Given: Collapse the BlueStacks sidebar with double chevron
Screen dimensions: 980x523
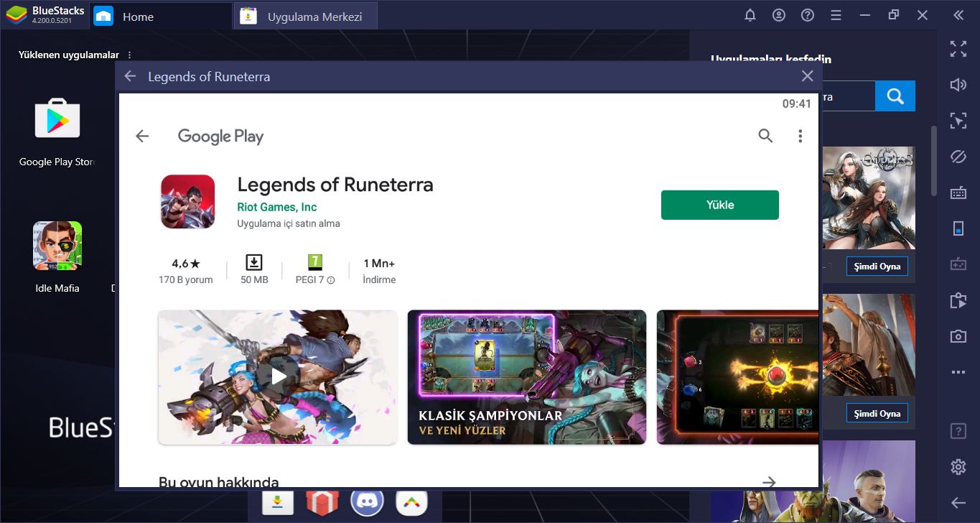Looking at the screenshot, I should [x=958, y=15].
